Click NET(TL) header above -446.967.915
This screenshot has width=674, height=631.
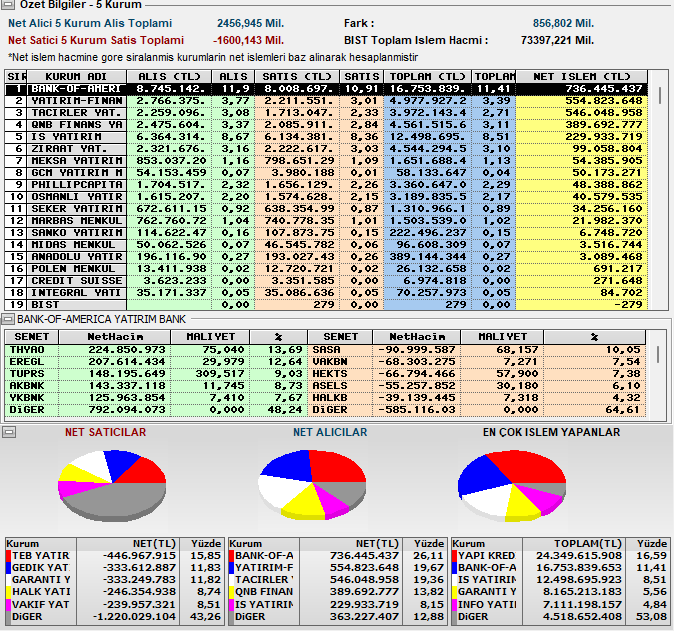[x=128, y=544]
